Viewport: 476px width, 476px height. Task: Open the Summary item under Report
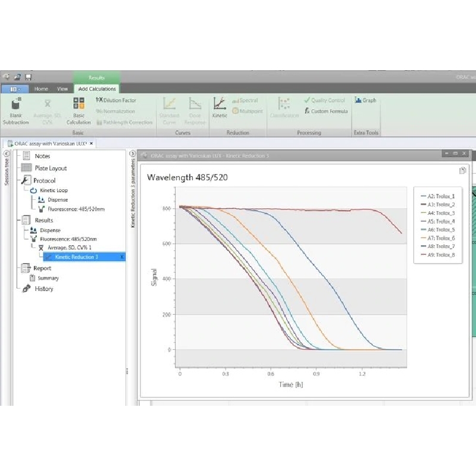pos(48,278)
